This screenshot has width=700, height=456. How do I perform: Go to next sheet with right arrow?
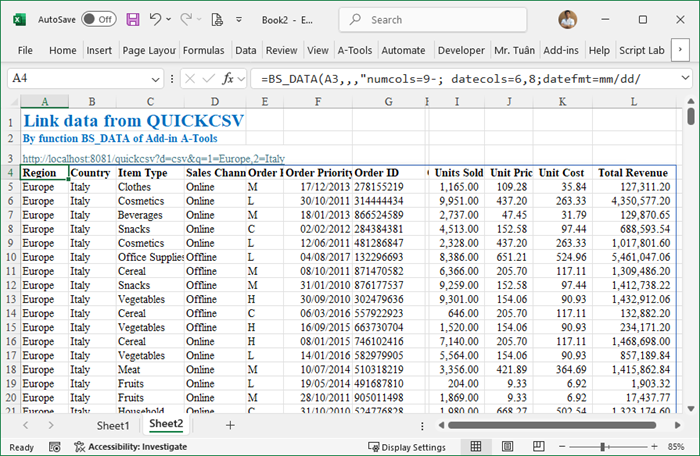pyautogui.click(x=51, y=425)
